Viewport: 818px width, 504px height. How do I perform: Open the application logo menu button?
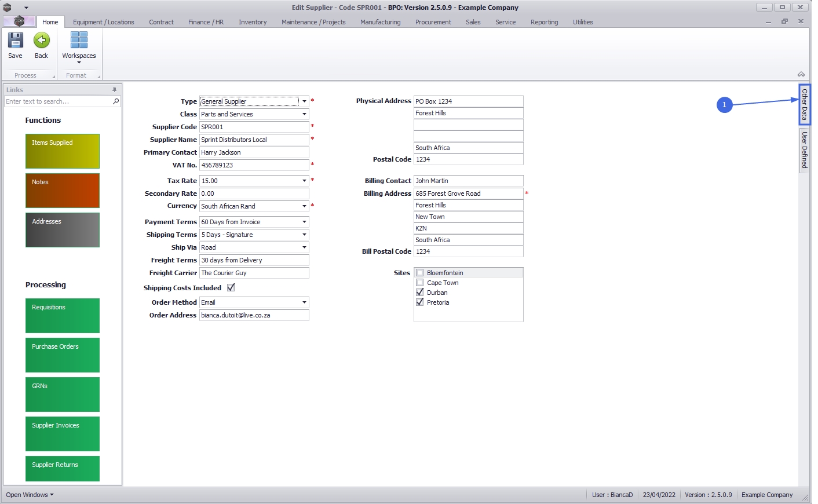tap(19, 21)
